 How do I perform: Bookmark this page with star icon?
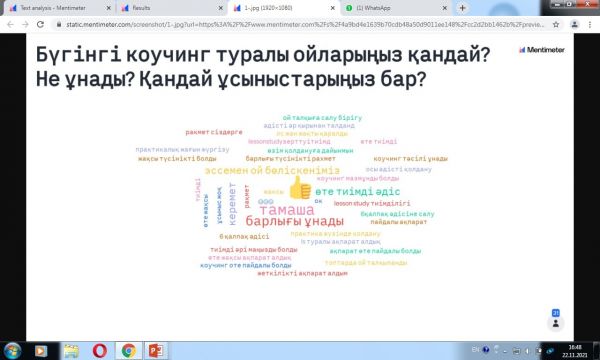(556, 24)
